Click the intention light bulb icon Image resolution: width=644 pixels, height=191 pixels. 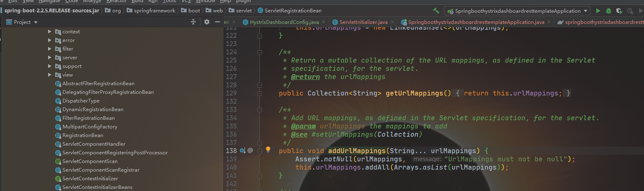tap(268, 150)
